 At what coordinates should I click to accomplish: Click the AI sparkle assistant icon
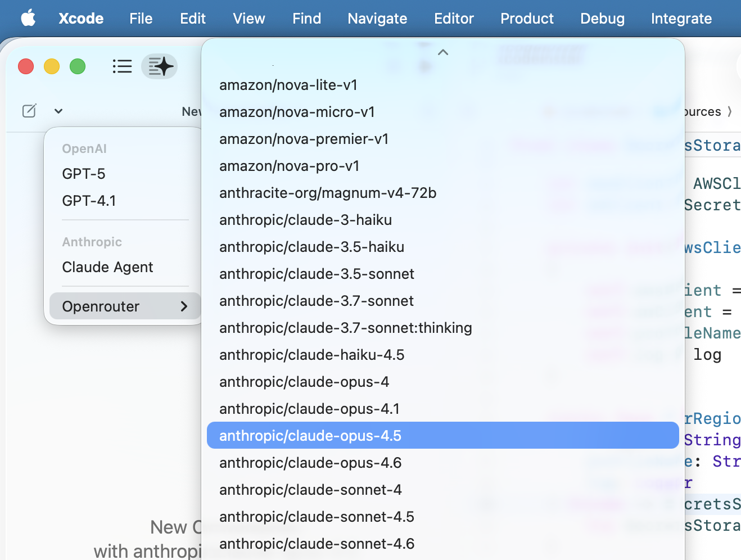coord(159,66)
